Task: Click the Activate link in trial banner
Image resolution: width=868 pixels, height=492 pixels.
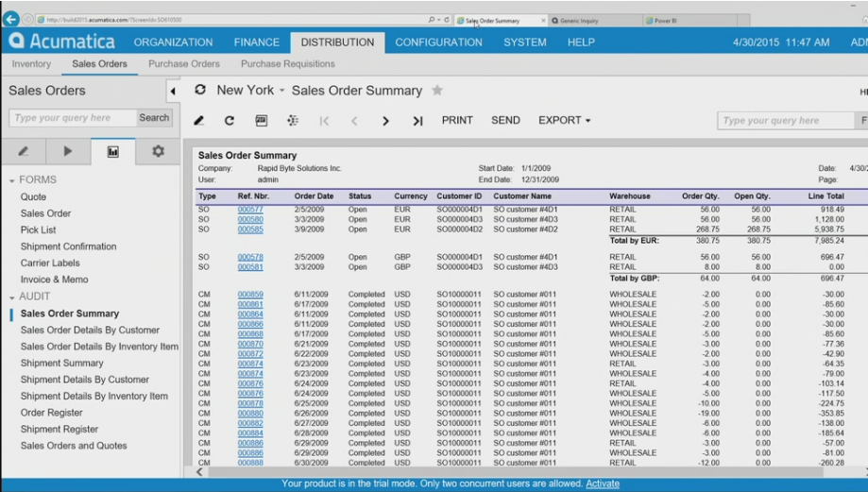Action: (x=603, y=484)
